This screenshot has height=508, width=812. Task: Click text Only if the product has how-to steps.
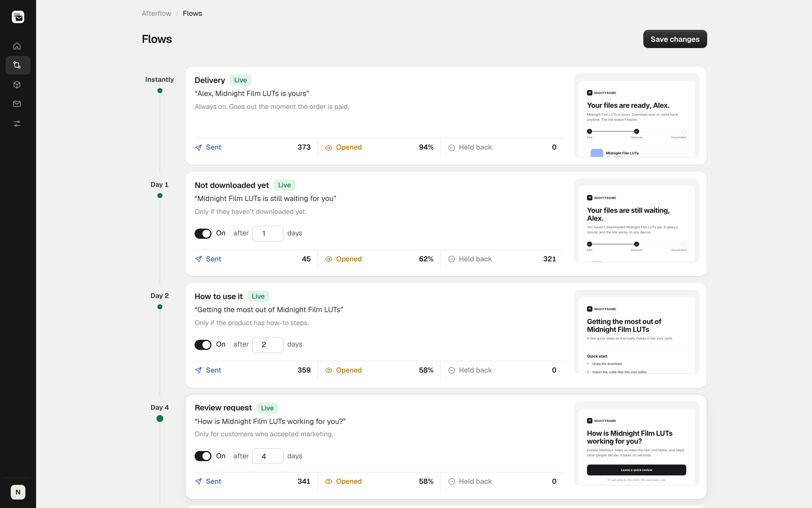(252, 323)
